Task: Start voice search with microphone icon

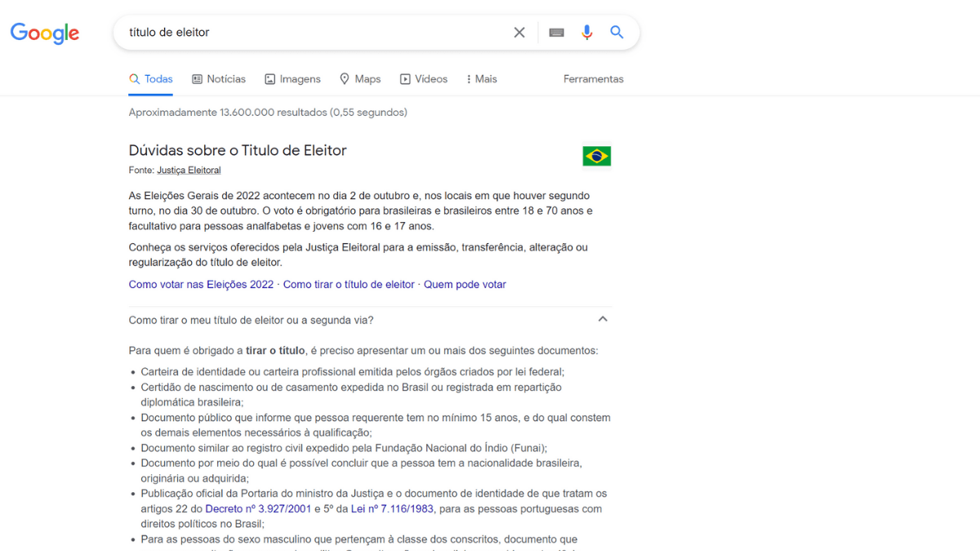Action: tap(587, 33)
